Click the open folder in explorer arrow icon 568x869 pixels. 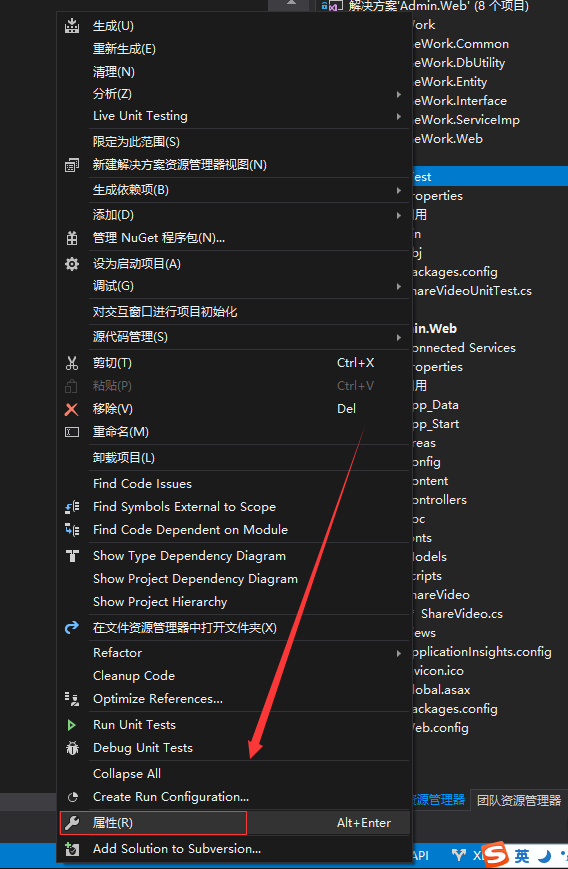(72, 628)
